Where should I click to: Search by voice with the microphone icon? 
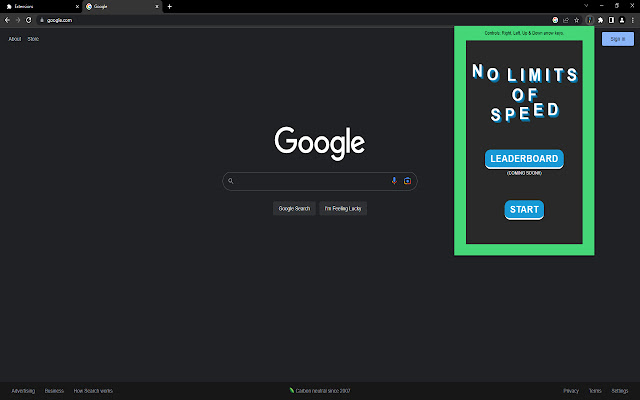click(x=394, y=181)
